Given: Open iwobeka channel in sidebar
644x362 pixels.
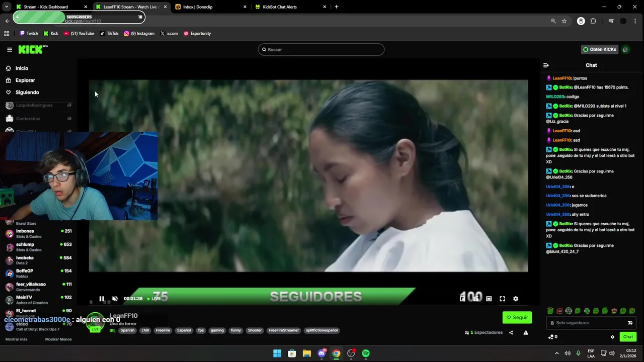Looking at the screenshot, I should tap(38, 260).
